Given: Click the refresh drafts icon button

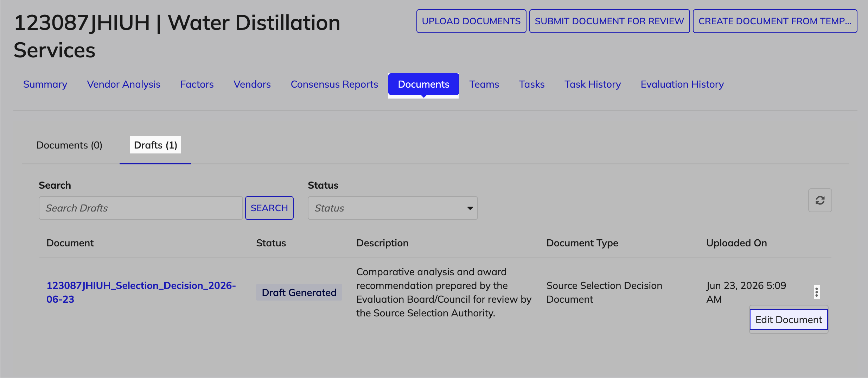Looking at the screenshot, I should tap(820, 200).
